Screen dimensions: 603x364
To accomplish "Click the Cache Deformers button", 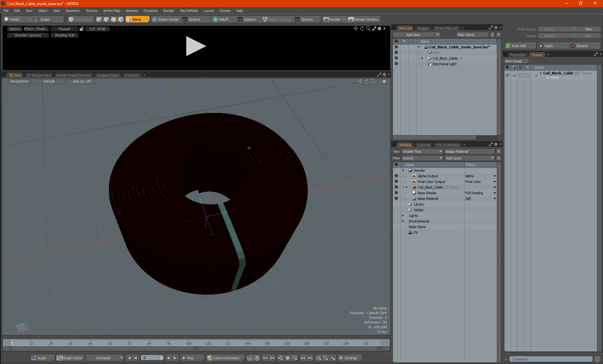I will [223, 358].
